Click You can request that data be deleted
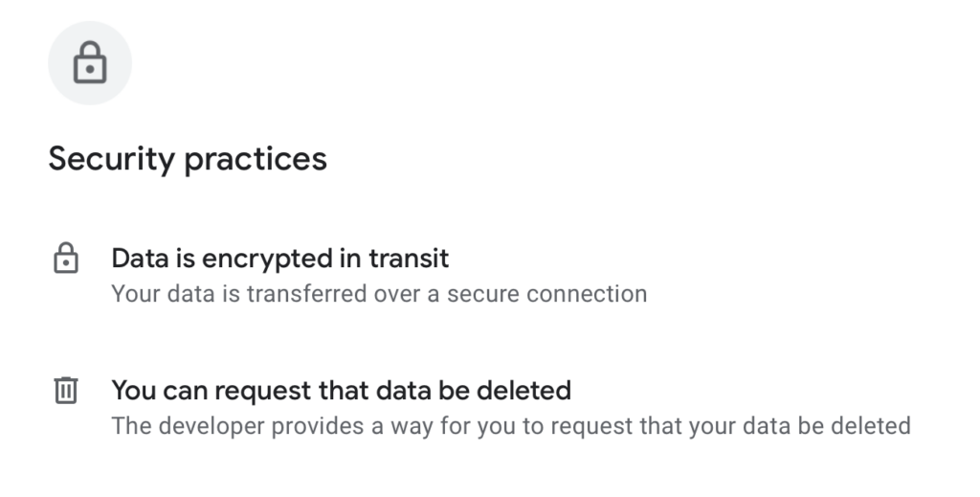The height and width of the screenshot is (497, 980). point(341,390)
